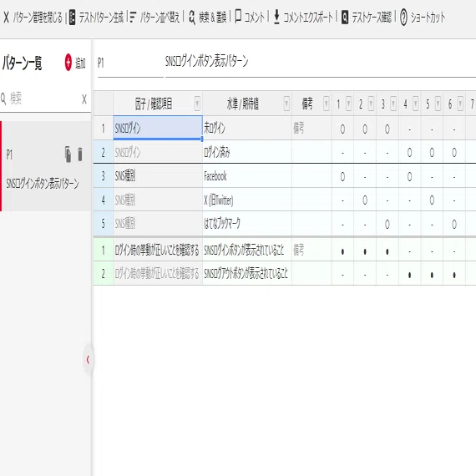This screenshot has height=476, width=476.
Task: Click column 4 cell in ログイン済み row
Action: 409,152
